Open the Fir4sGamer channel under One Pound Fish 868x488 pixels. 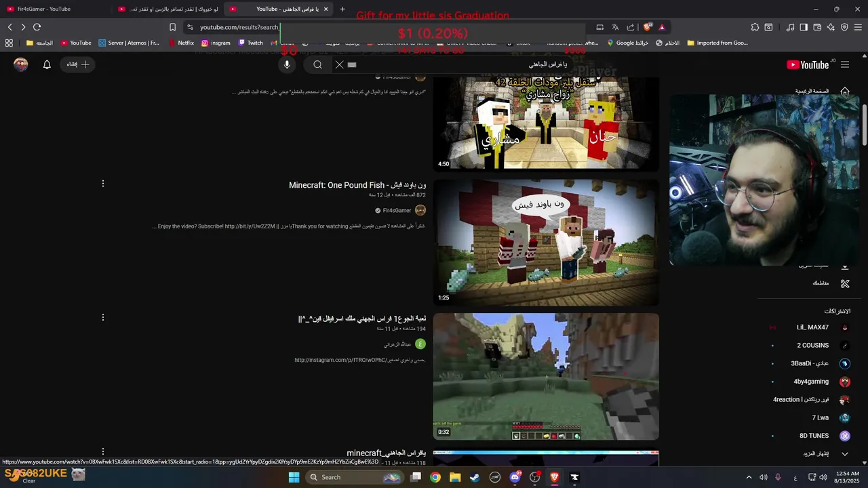(x=396, y=211)
